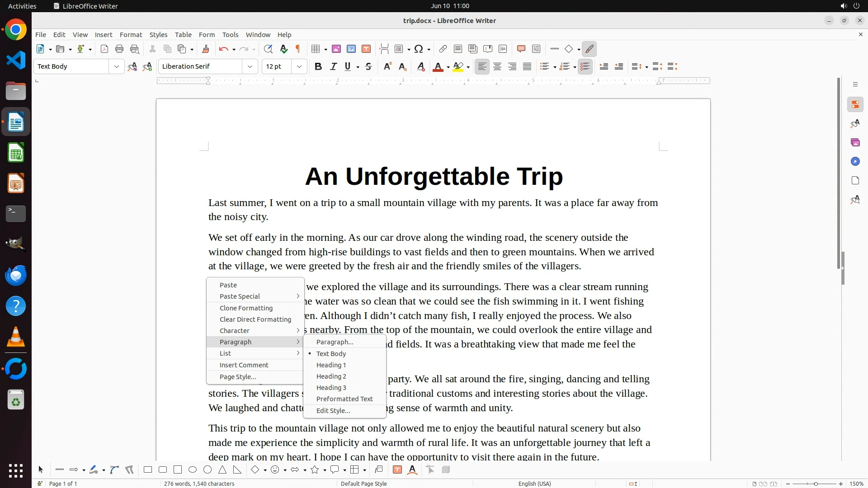Click the zoom slider in the status bar
The width and height of the screenshot is (868, 488).
(x=816, y=484)
